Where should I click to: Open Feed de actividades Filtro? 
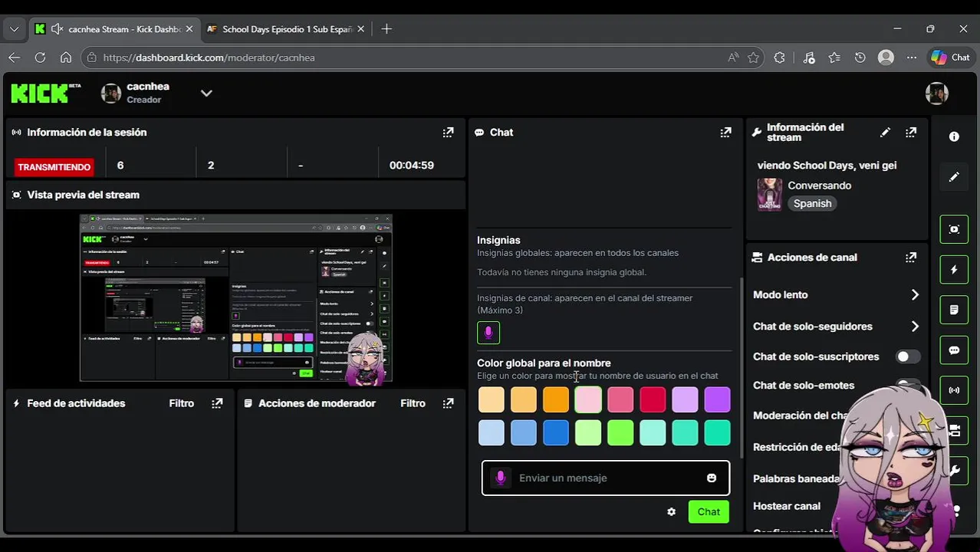pyautogui.click(x=182, y=402)
